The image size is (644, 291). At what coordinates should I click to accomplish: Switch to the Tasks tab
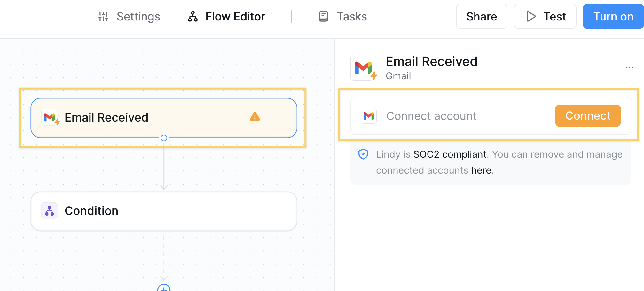click(x=351, y=16)
